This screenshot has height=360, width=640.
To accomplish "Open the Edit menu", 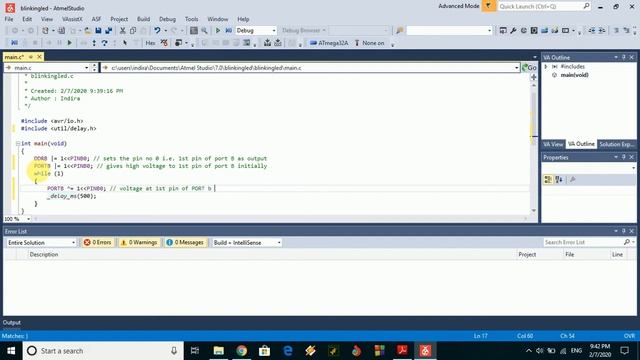I will (27, 19).
